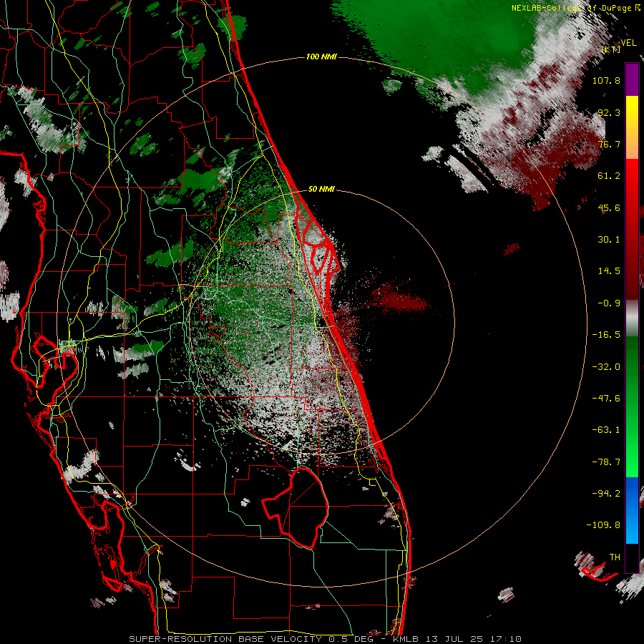Viewport: 644px width, 644px height.
Task: Click the green segment of the velocity color bar
Action: coord(632,406)
